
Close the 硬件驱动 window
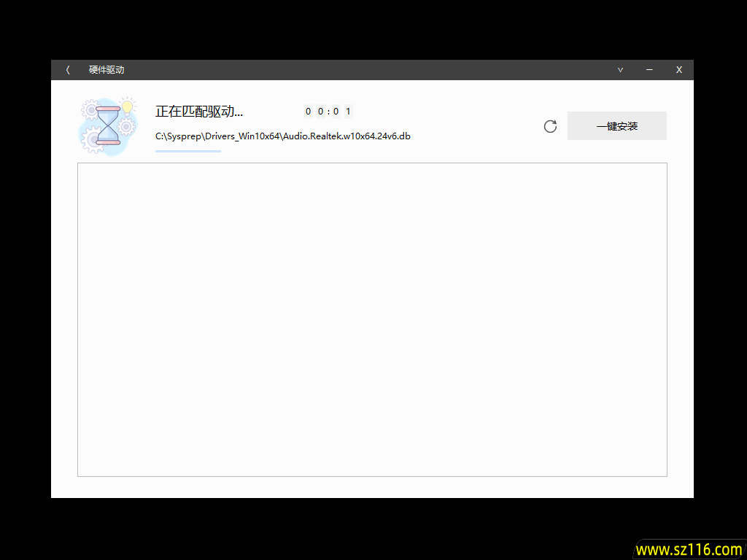click(x=678, y=70)
